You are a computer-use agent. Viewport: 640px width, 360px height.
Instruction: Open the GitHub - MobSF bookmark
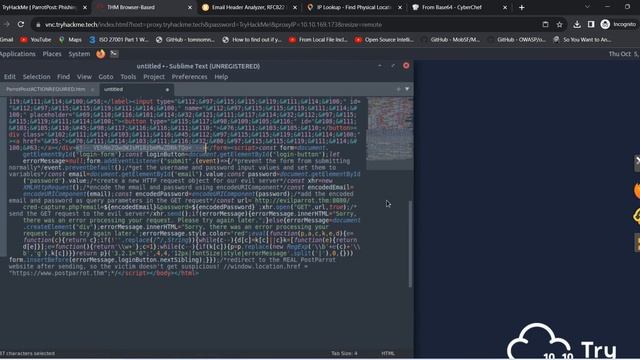[x=451, y=40]
